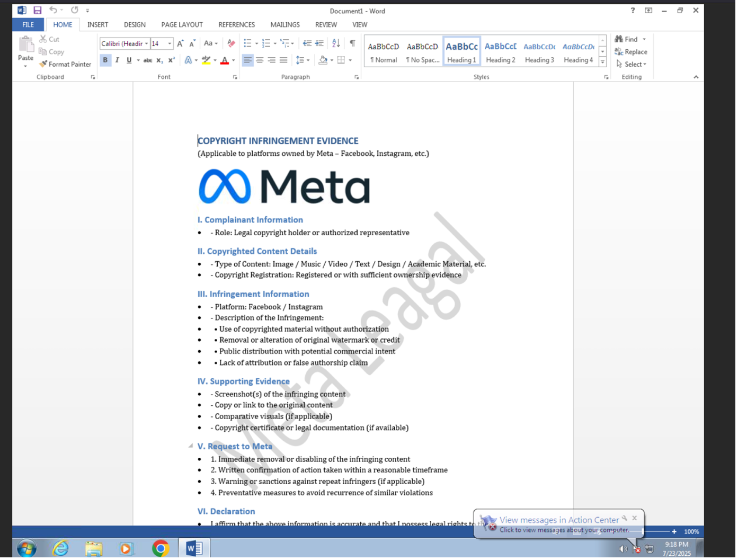The image size is (738, 560).
Task: Decrease font size with Shrink Font icon
Action: click(x=192, y=43)
